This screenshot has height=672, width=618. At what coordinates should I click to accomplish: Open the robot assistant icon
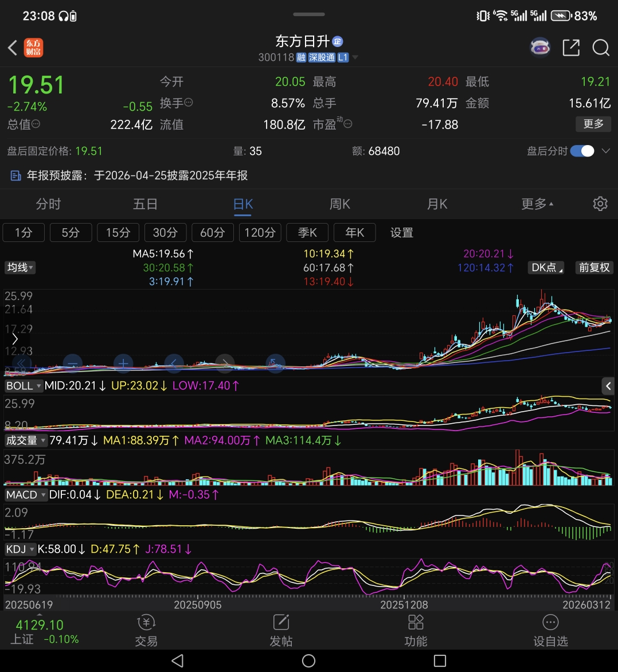point(540,47)
